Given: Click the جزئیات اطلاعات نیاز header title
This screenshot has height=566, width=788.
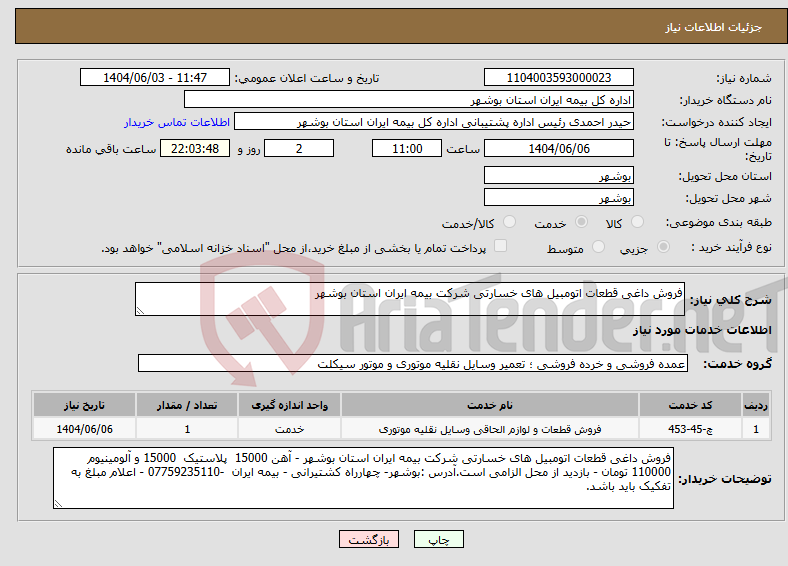Looking at the screenshot, I should [714, 27].
